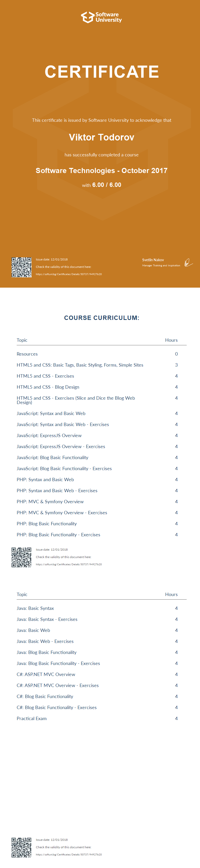
Task: Select the Java: Basic Syntax topic
Action: pyautogui.click(x=35, y=608)
